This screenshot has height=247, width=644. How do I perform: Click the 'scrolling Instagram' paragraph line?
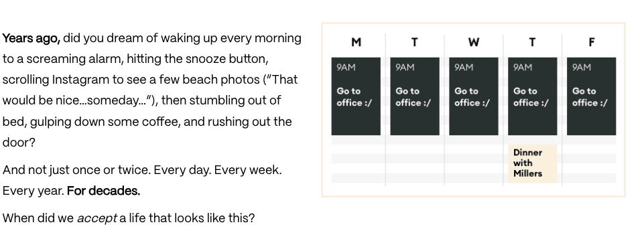(x=150, y=80)
